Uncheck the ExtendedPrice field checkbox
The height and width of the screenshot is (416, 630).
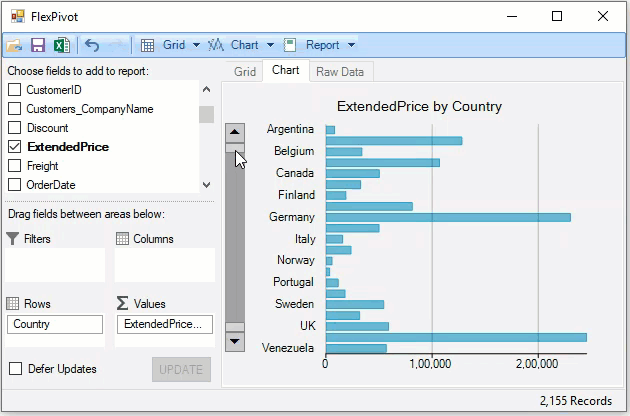point(15,147)
